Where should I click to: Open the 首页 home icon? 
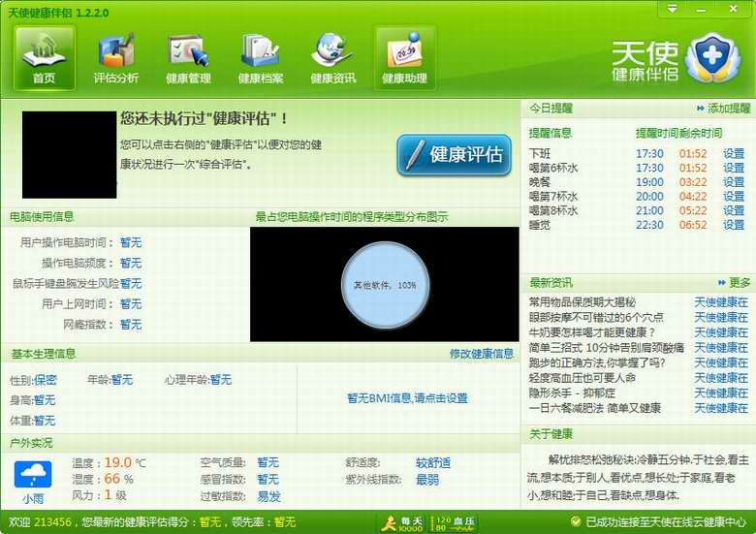point(44,56)
